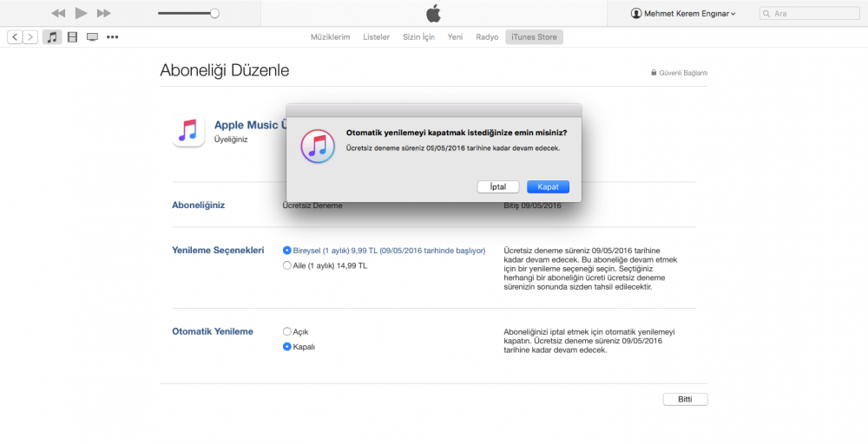Click the iTunes icon in dialog
Screen dimensions: 868x444
coord(318,147)
